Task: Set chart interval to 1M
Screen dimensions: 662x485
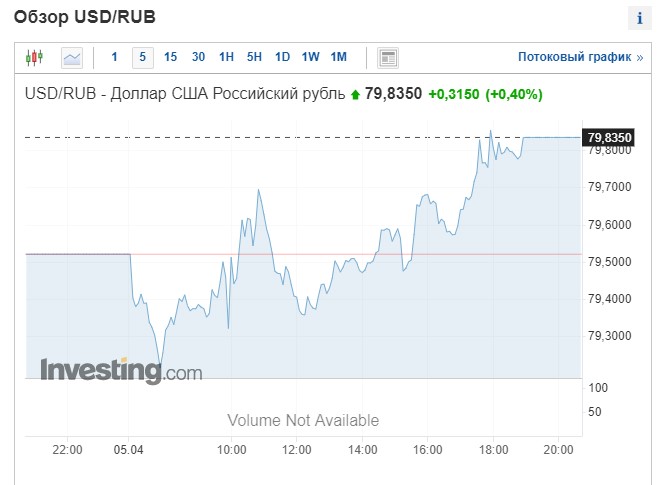Action: (339, 57)
